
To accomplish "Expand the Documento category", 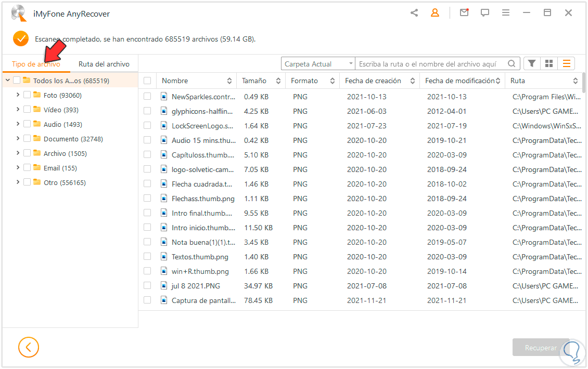I will click(x=18, y=139).
